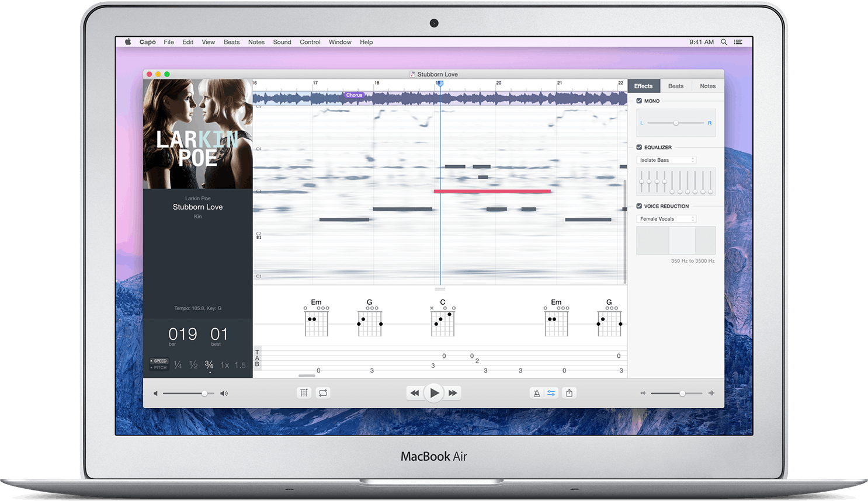
Task: Open the Beats menu in menu bar
Action: [x=231, y=42]
